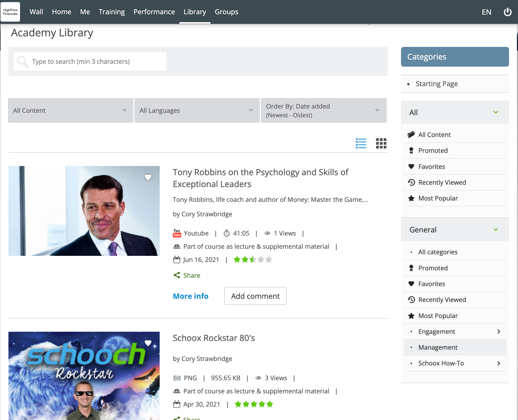This screenshot has width=518, height=420.
Task: Click the Most Popular star icon under General
Action: 411,316
